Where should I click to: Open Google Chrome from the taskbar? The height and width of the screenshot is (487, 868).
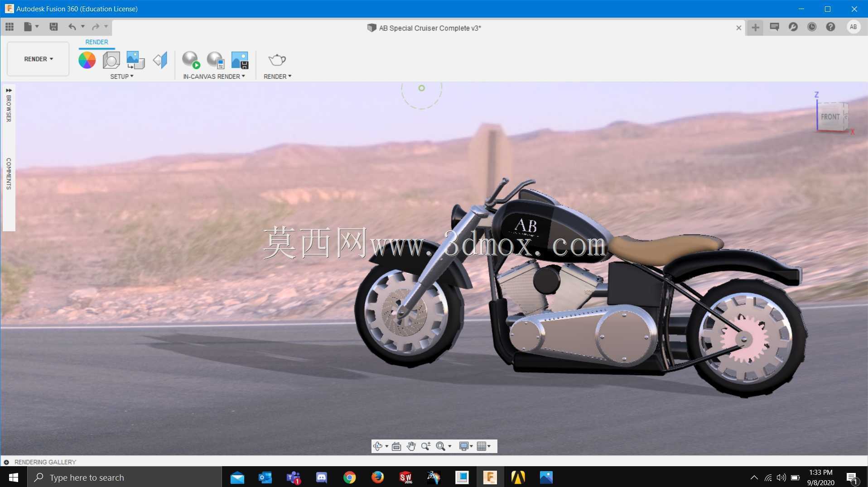click(x=349, y=477)
